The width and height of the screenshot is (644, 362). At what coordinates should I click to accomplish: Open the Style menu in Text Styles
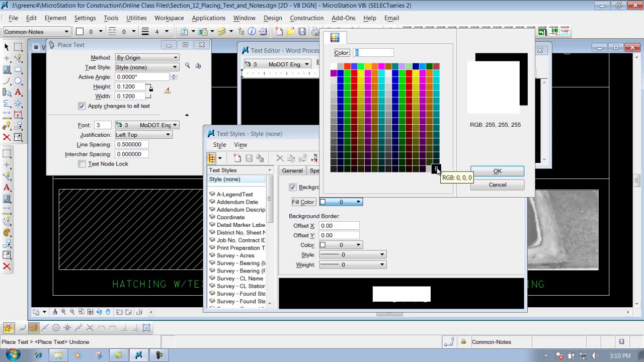pos(219,145)
